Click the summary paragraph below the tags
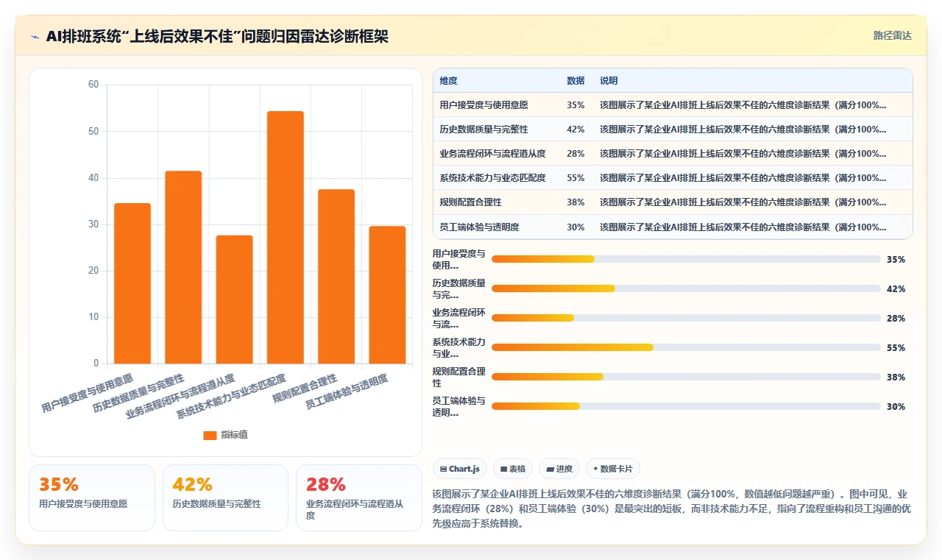Screen dimensions: 942x560 click(673, 509)
